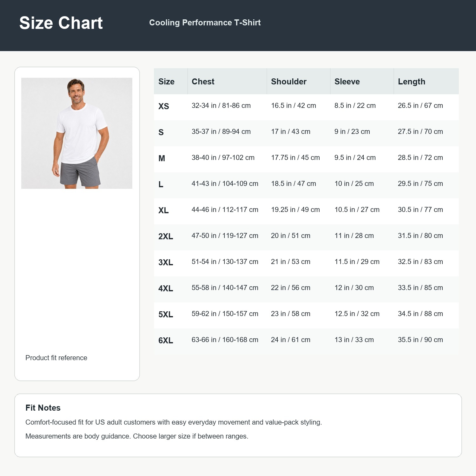Viewport: 476px width, 476px height.
Task: Click the 'L' size row label
Action: pos(161,184)
